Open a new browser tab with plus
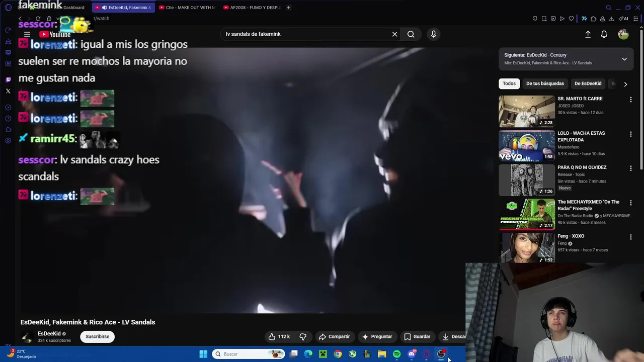The width and height of the screenshot is (644, 362). tap(288, 8)
